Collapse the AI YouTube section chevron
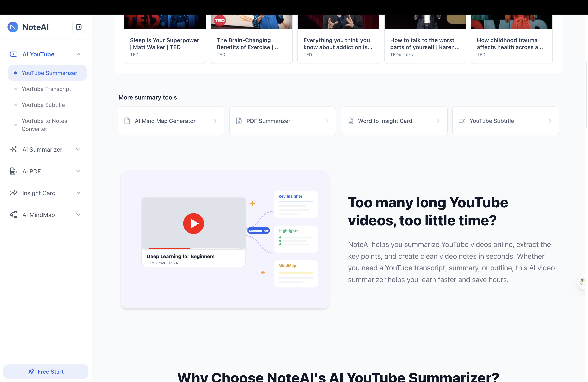The height and width of the screenshot is (382, 588). point(78,54)
